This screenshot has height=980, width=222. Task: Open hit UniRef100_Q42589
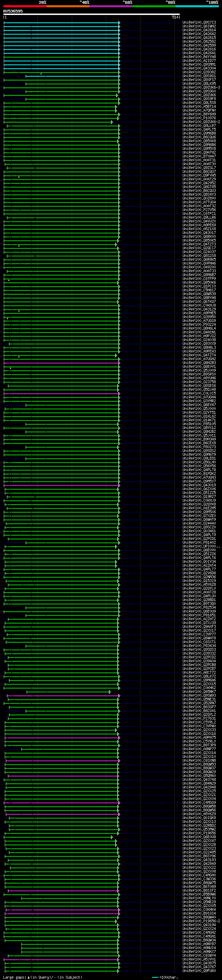tap(199, 45)
